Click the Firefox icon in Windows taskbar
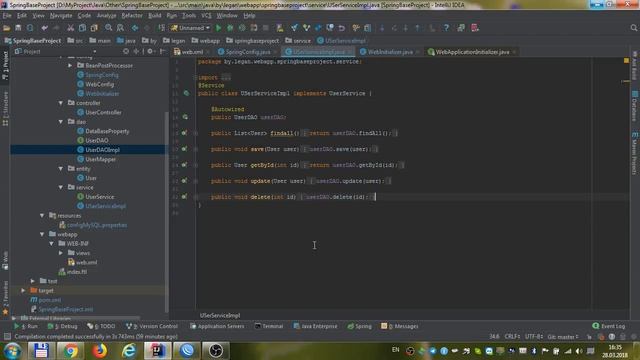640x360 pixels. pos(99,351)
